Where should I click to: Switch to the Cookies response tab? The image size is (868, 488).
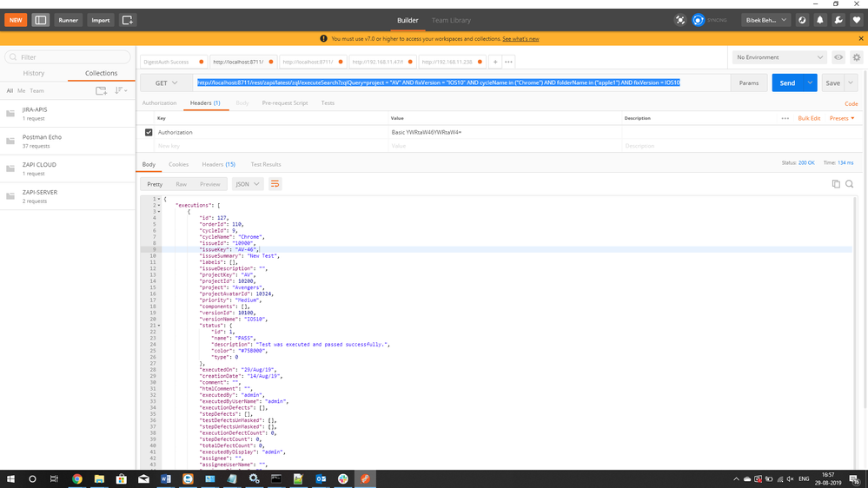pyautogui.click(x=178, y=164)
